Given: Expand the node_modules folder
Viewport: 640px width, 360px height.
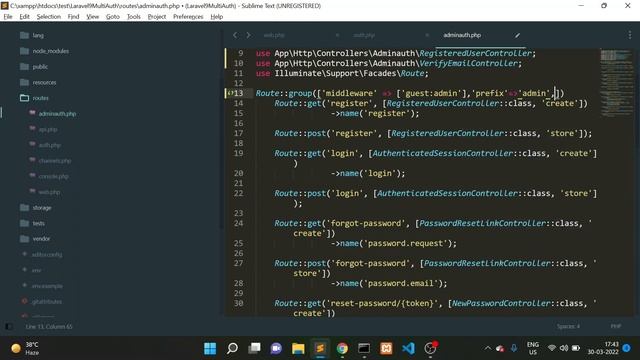Looking at the screenshot, I should click(x=50, y=51).
